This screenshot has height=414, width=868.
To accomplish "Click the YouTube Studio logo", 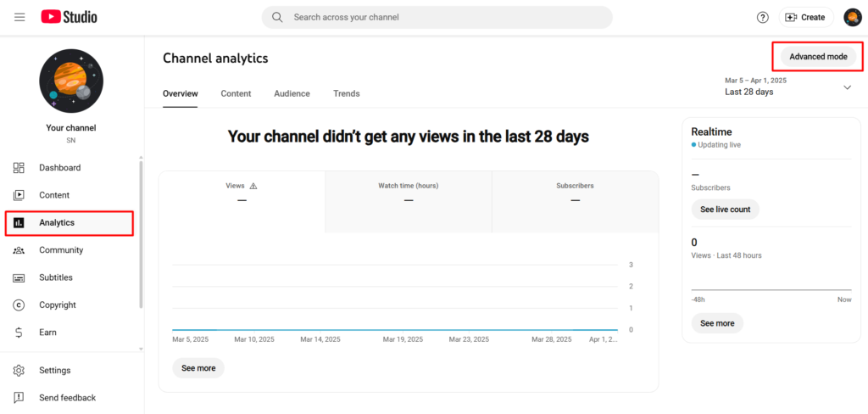I will (x=69, y=17).
